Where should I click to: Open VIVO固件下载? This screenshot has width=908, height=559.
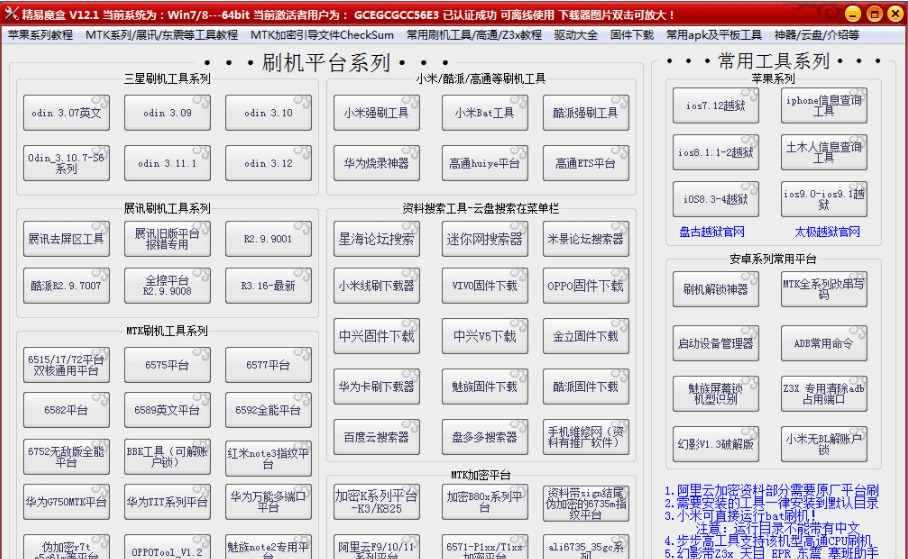pyautogui.click(x=485, y=286)
